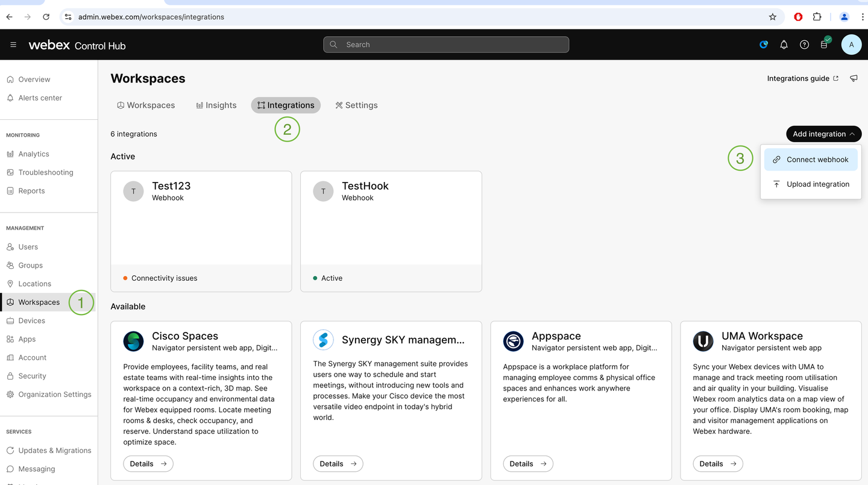The image size is (868, 485).
Task: Open the Chrome three-dot menu
Action: [x=862, y=17]
